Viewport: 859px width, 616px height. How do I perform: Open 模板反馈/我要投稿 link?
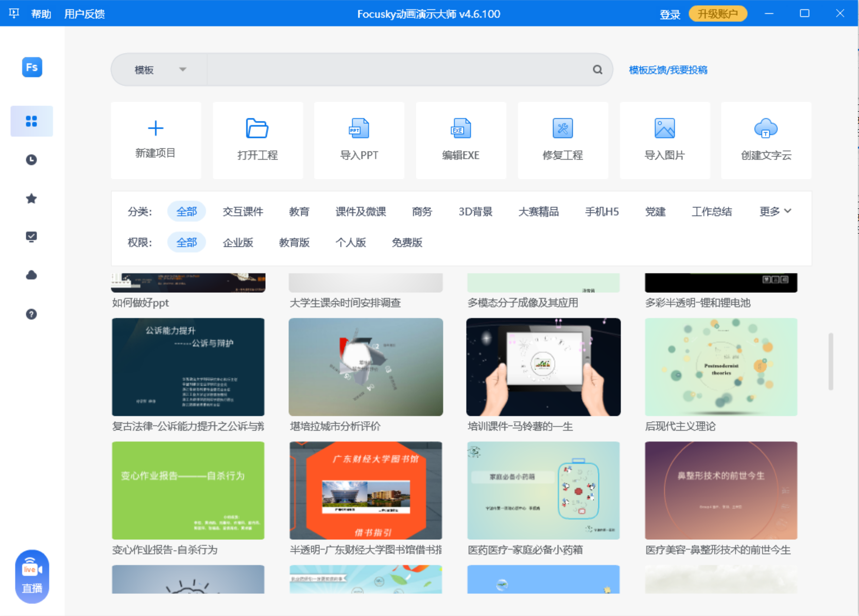tap(668, 70)
